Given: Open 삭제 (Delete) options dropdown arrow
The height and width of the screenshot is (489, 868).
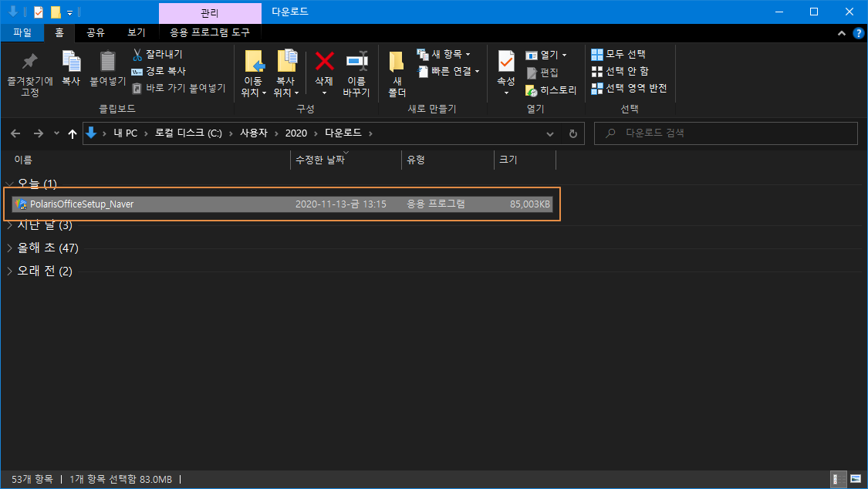Looking at the screenshot, I should pyautogui.click(x=324, y=93).
